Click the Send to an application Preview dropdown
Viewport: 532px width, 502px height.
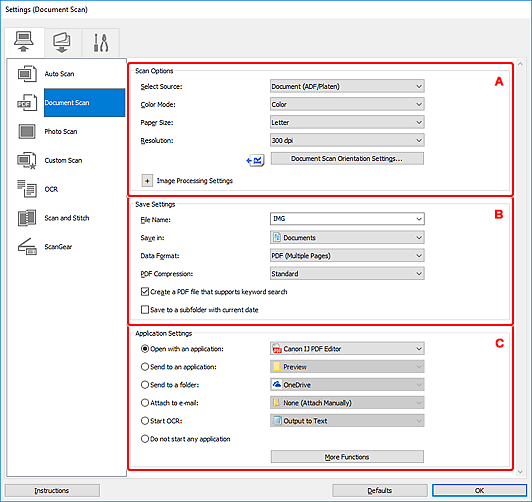(x=347, y=367)
